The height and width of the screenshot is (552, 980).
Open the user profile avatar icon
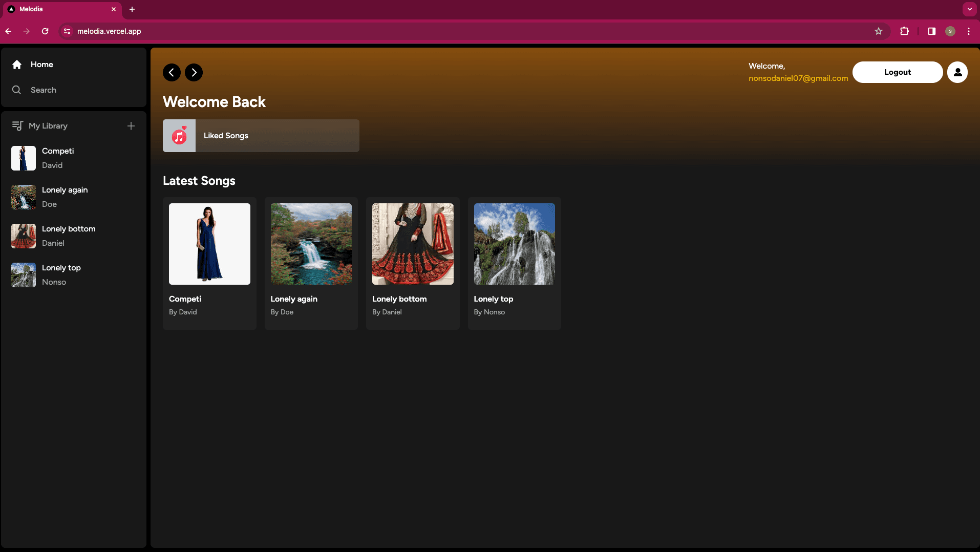(x=957, y=72)
